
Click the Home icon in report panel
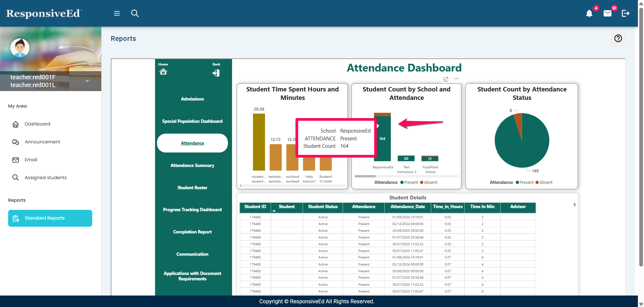click(x=163, y=72)
